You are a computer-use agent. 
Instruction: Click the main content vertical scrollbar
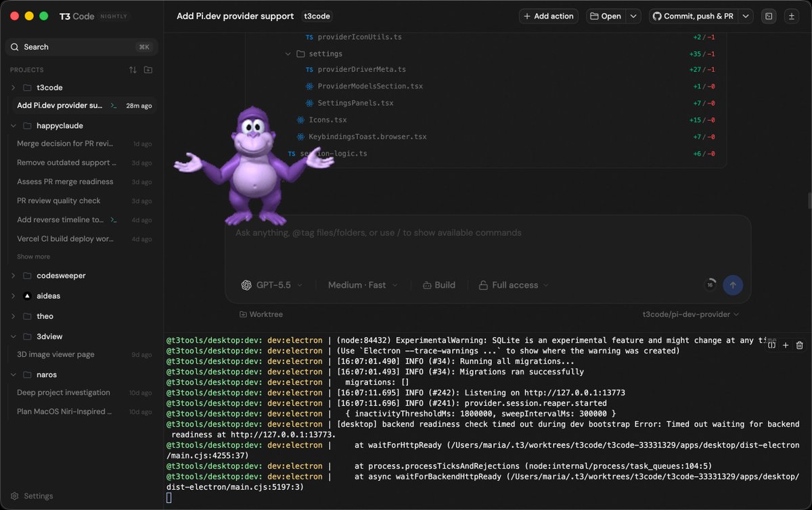pyautogui.click(x=809, y=201)
